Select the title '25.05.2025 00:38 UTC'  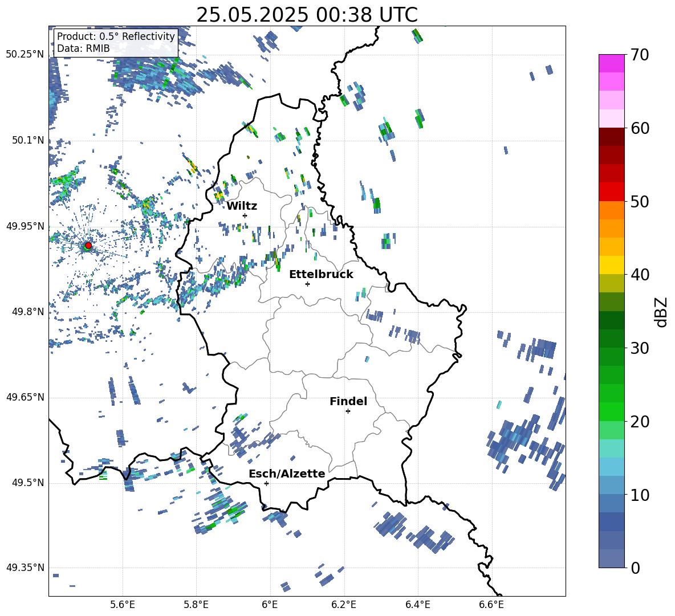307,15
